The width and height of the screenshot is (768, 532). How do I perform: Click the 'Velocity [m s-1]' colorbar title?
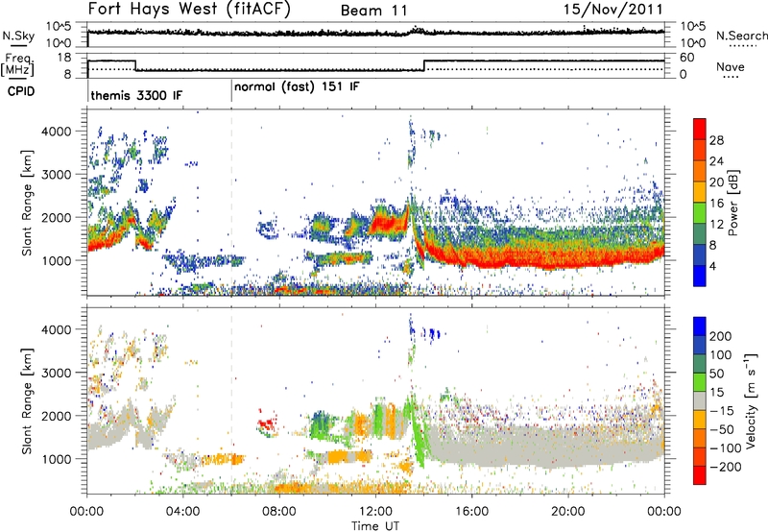click(x=751, y=400)
